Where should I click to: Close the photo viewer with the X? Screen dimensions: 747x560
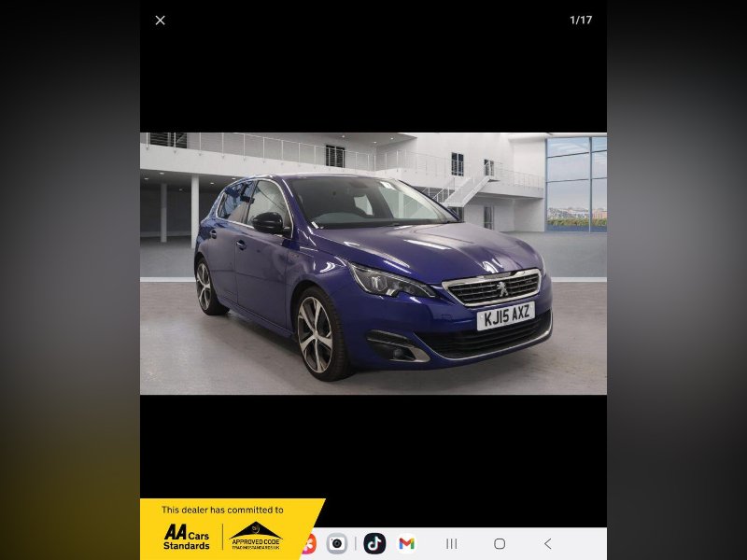[x=160, y=20]
